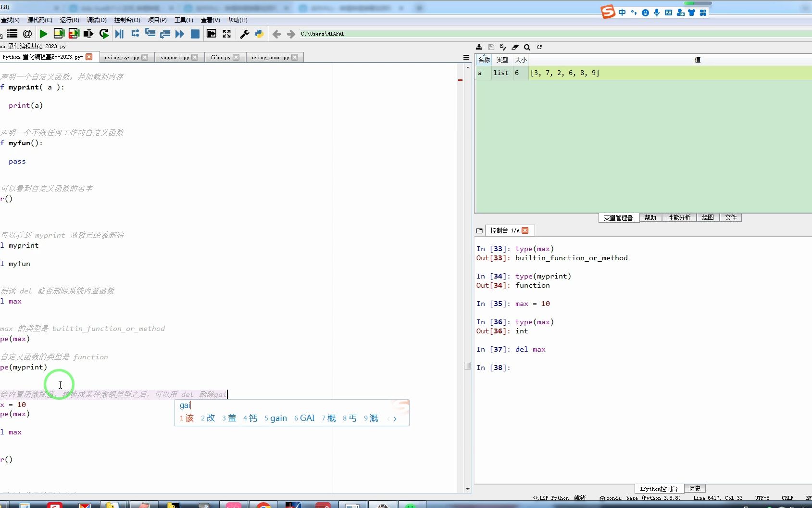
Task: Refresh the variable explorer list
Action: [x=539, y=47]
